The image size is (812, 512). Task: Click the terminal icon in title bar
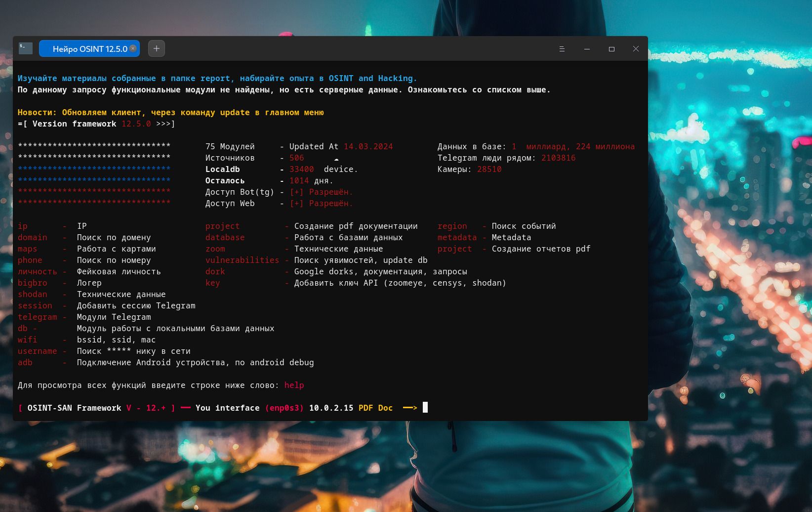click(26, 48)
